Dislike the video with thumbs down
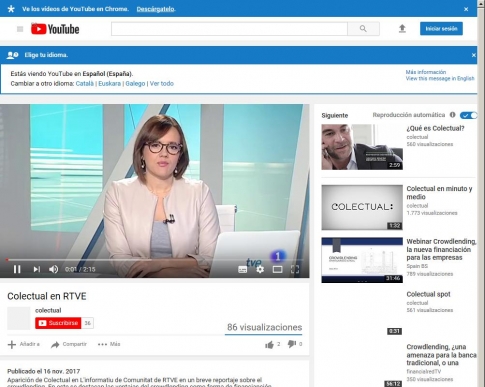485x387 pixels. click(x=292, y=344)
